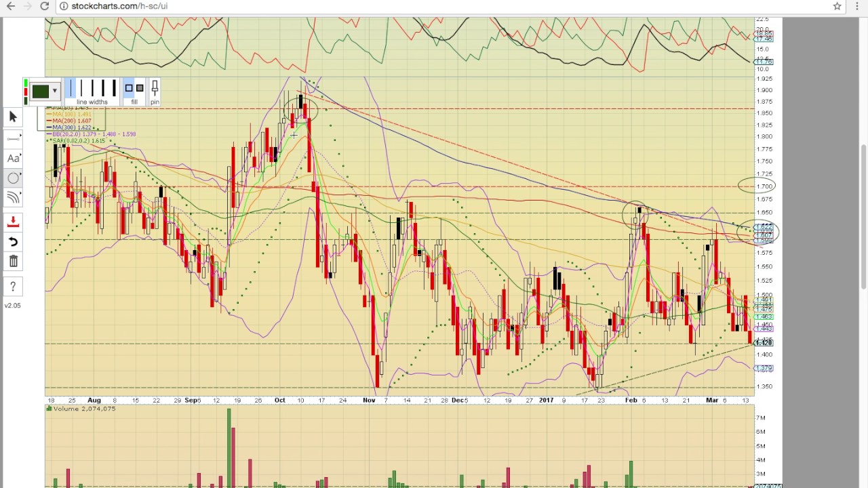Click the dark green current color swatch
This screenshot has height=488, width=868.
[x=40, y=91]
